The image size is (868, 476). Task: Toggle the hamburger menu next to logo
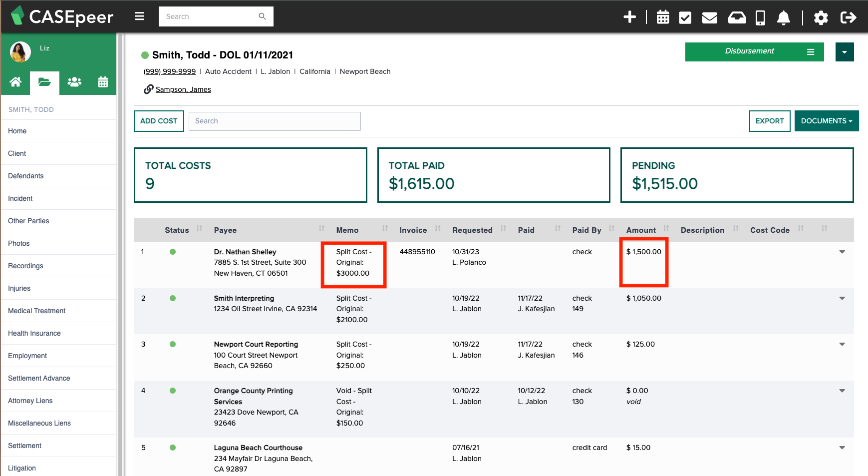(x=139, y=16)
